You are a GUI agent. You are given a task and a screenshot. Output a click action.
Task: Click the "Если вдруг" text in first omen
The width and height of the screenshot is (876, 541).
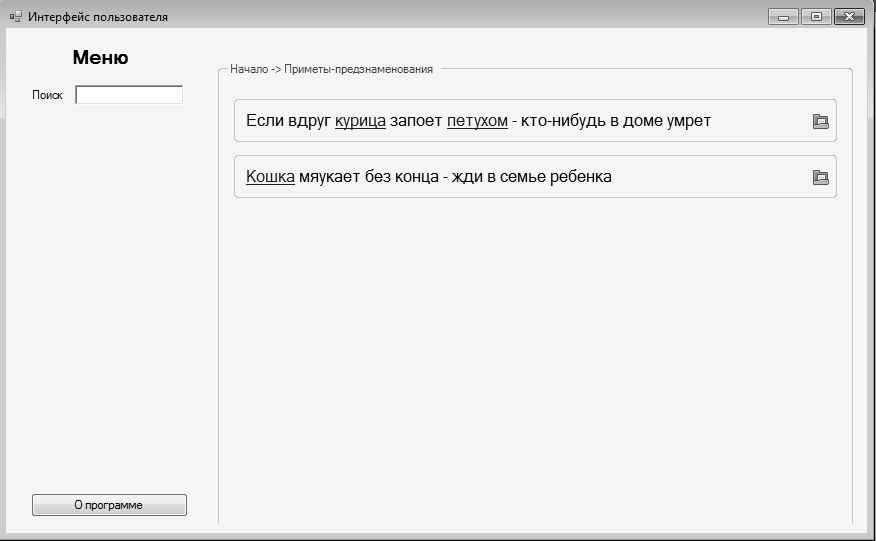(x=288, y=121)
